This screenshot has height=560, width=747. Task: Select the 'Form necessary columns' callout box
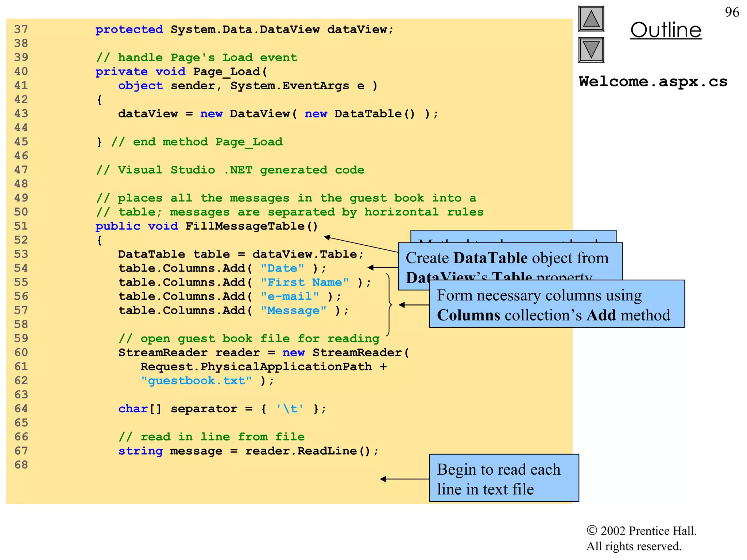[x=557, y=304]
